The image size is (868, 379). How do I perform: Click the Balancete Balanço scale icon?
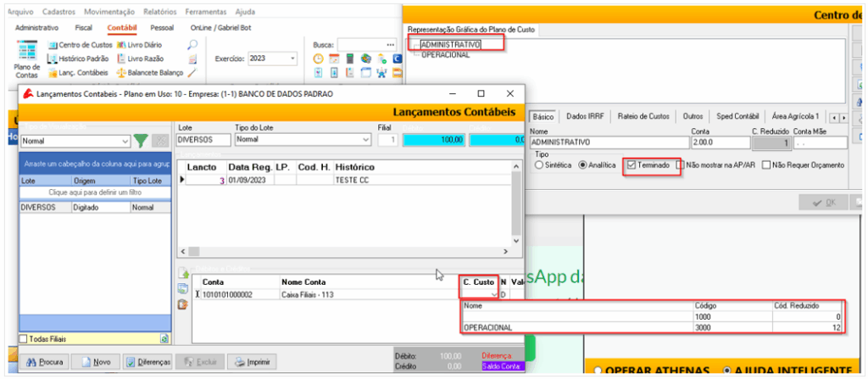[x=120, y=73]
